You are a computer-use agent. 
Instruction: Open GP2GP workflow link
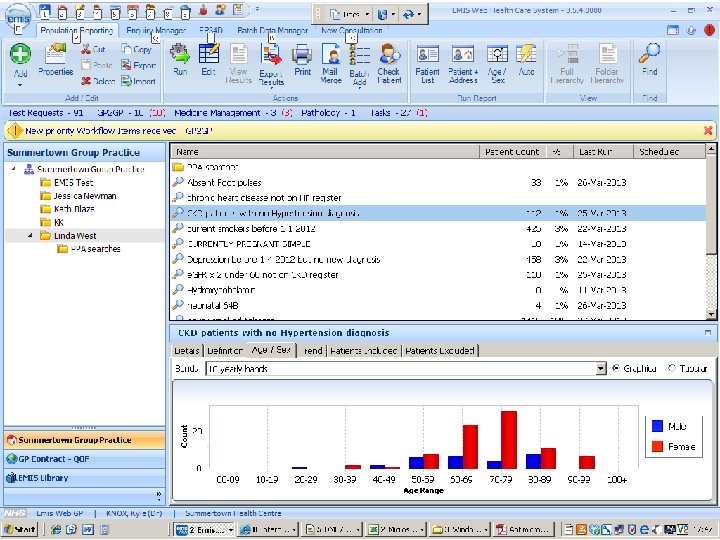tap(131, 113)
